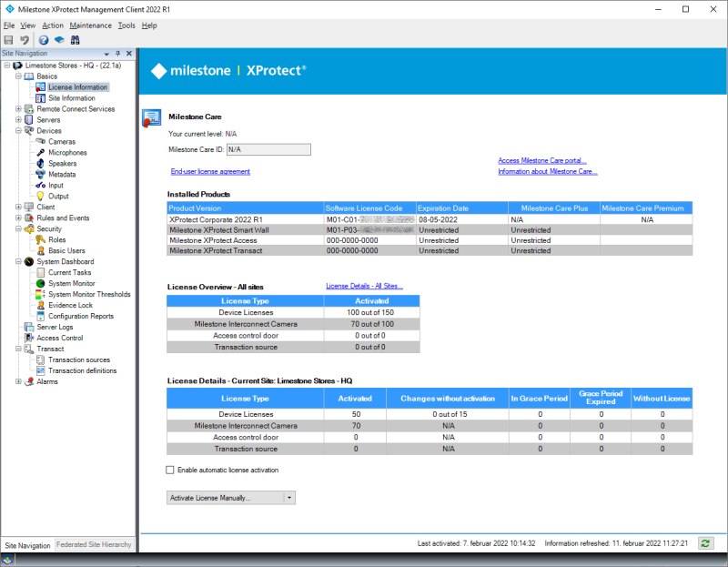Open Information about Milestone Care link
Viewport: 728px width, 567px height.
click(x=548, y=172)
